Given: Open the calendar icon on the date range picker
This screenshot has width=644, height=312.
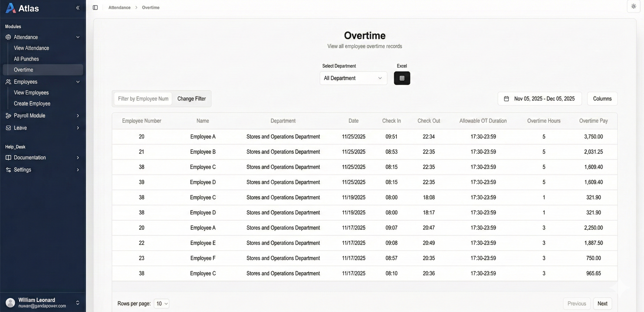Looking at the screenshot, I should coord(507,99).
